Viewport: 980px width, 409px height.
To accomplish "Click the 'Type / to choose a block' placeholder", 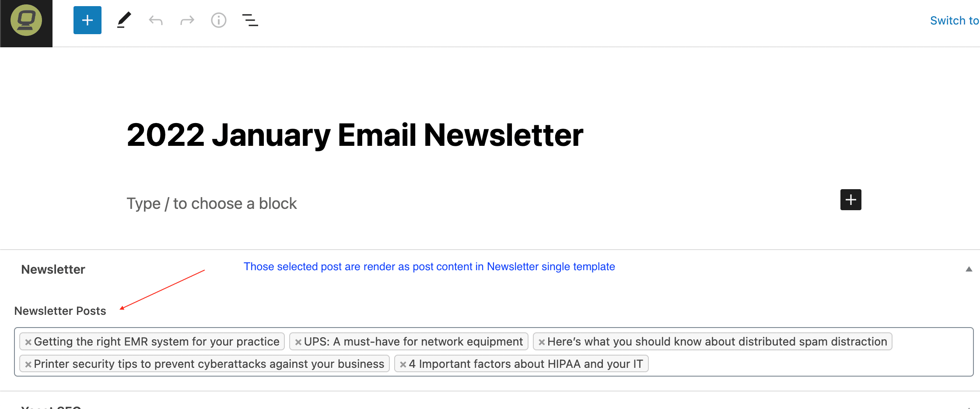I will pos(212,204).
